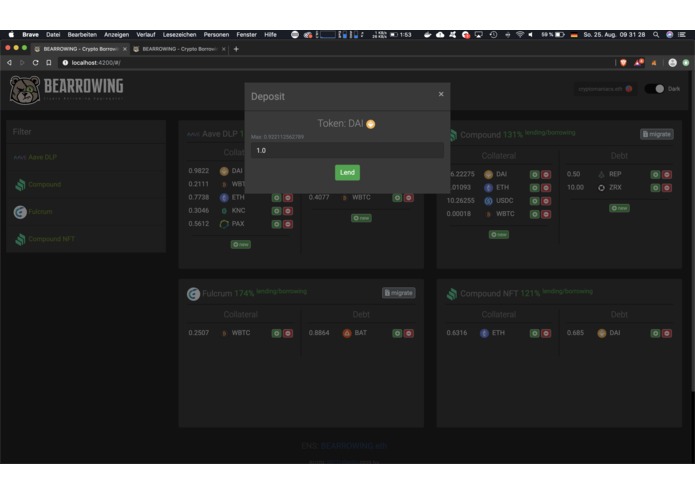The height and width of the screenshot is (494, 695).
Task: Open the Bearbeiten menu
Action: (82, 35)
